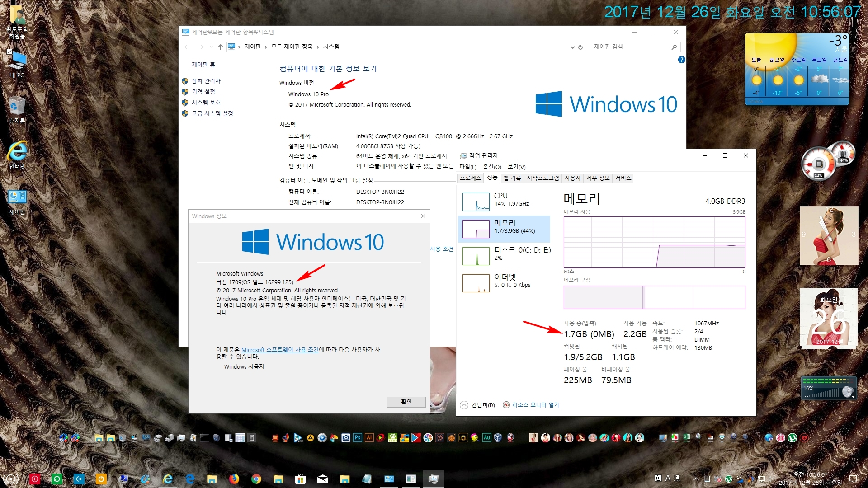The width and height of the screenshot is (868, 488).
Task: Go to 제어판 홈 link
Action: (203, 65)
